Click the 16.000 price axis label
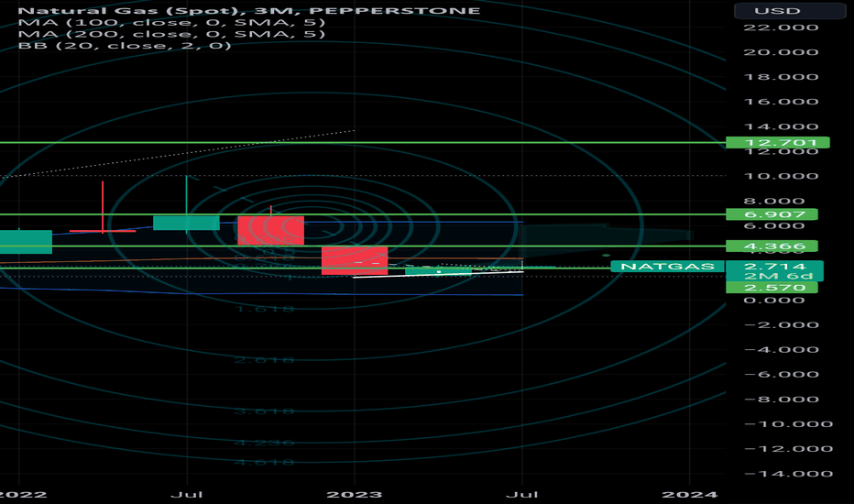This screenshot has height=504, width=854. point(781,102)
